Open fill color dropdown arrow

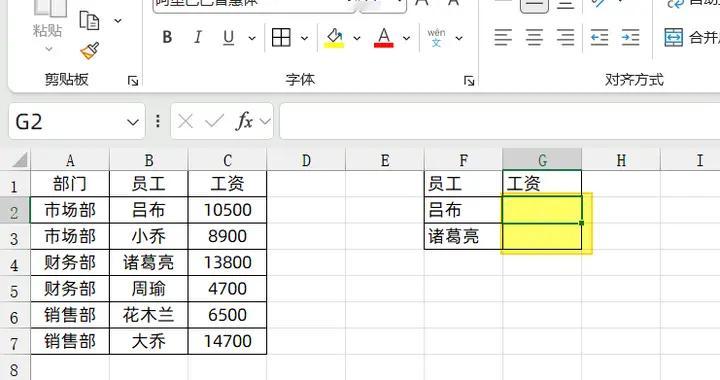(x=357, y=38)
